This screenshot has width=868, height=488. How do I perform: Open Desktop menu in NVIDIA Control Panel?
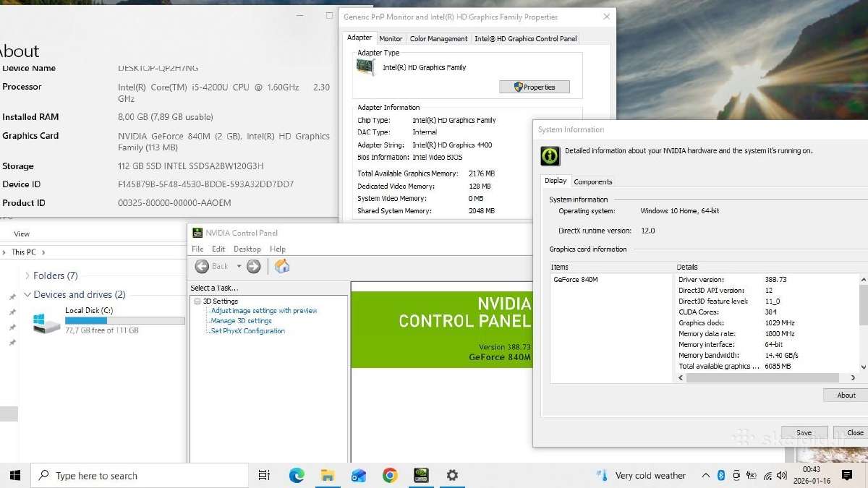(247, 249)
